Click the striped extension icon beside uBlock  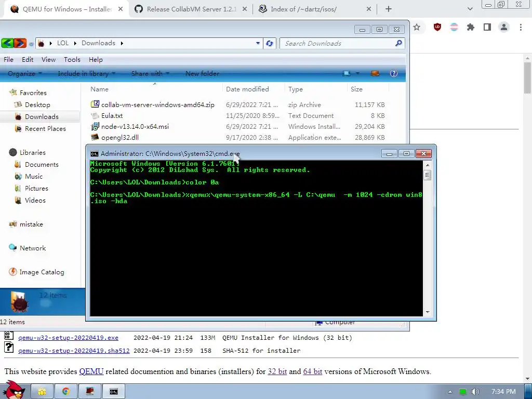coord(454,27)
